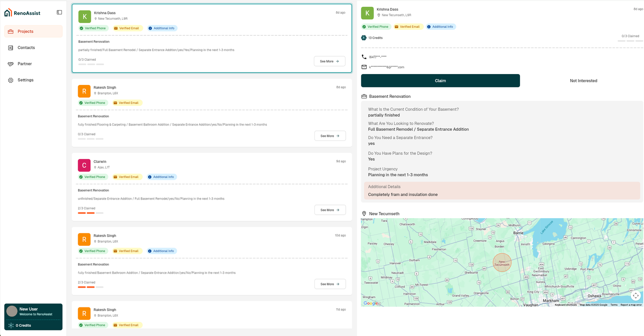Expand Krishna Dass card with See More
Image resolution: width=644 pixels, height=336 pixels.
(329, 62)
